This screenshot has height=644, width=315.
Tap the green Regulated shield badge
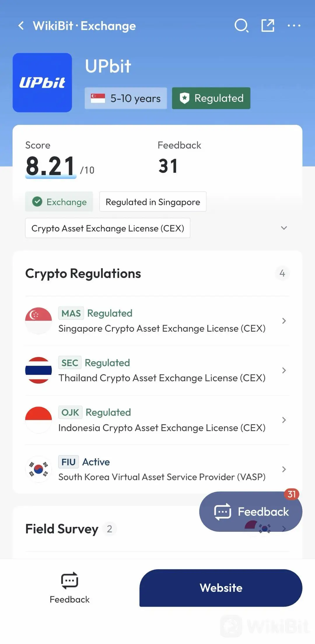(x=211, y=98)
